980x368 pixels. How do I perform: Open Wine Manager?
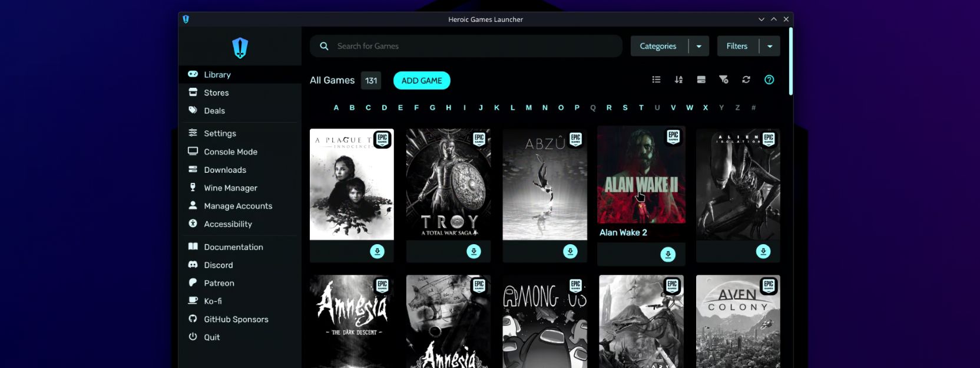coord(240,188)
